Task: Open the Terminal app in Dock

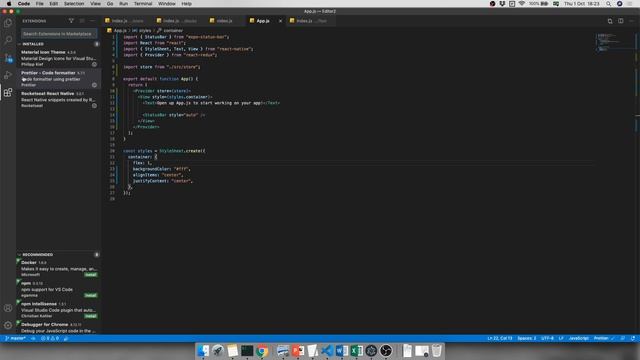Action: point(247,351)
